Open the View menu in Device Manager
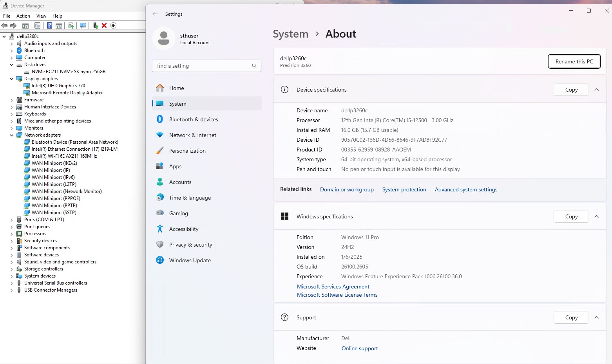Screen dimensions: 612x364 pyautogui.click(x=41, y=16)
